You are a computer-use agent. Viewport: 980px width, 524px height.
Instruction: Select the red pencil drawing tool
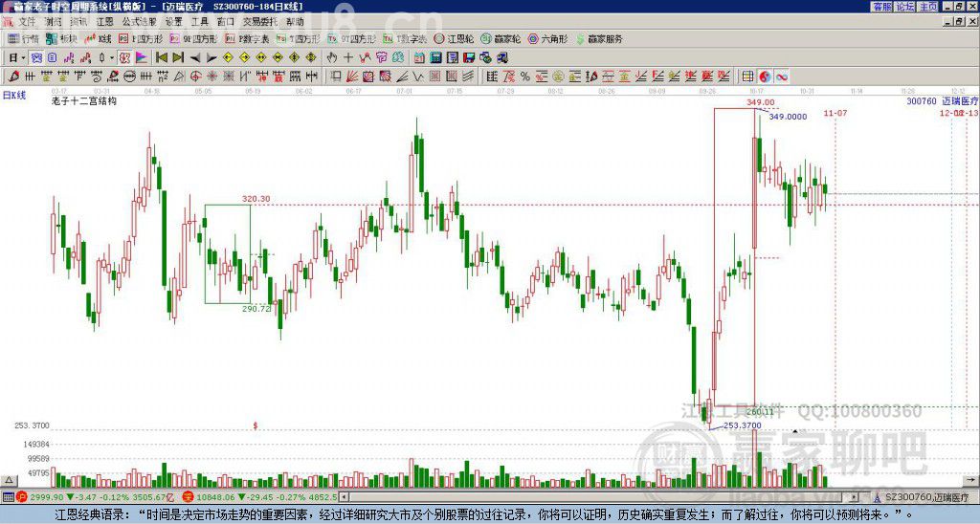click(x=13, y=76)
